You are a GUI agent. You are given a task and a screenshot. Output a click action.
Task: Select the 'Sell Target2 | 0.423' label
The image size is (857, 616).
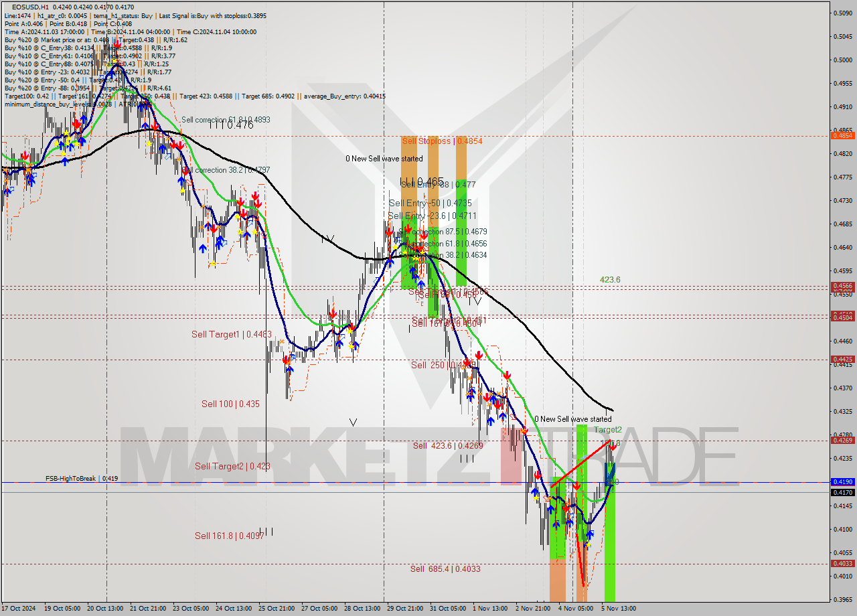point(233,466)
